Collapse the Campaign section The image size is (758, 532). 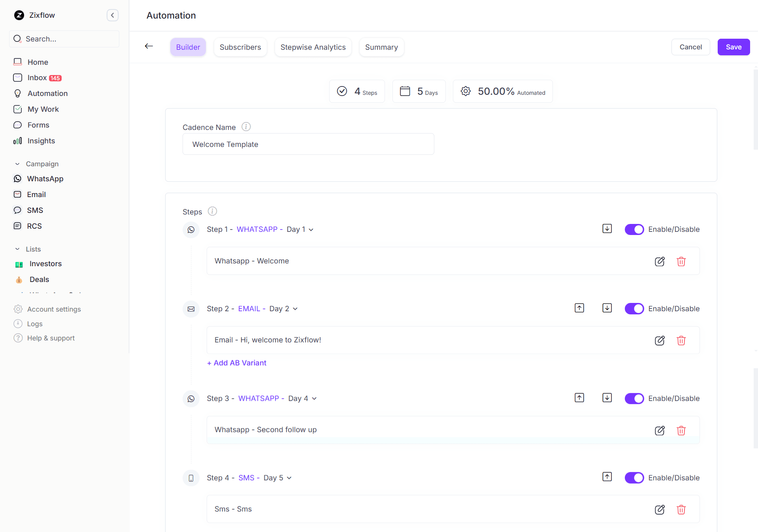click(17, 164)
